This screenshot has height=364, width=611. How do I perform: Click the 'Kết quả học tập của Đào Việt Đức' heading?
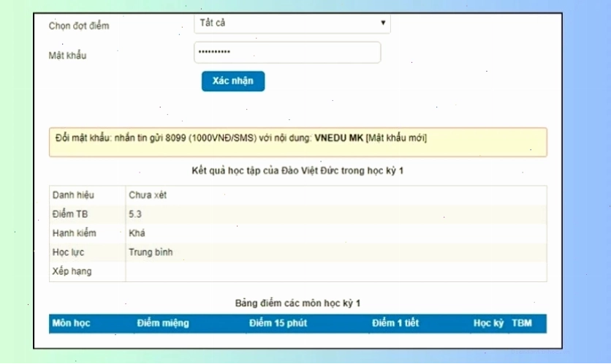pos(297,171)
